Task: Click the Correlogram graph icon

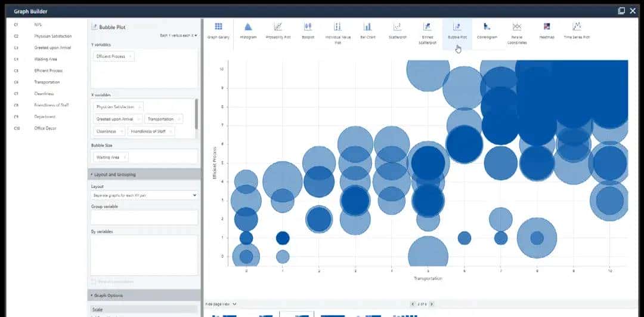Action: (487, 30)
